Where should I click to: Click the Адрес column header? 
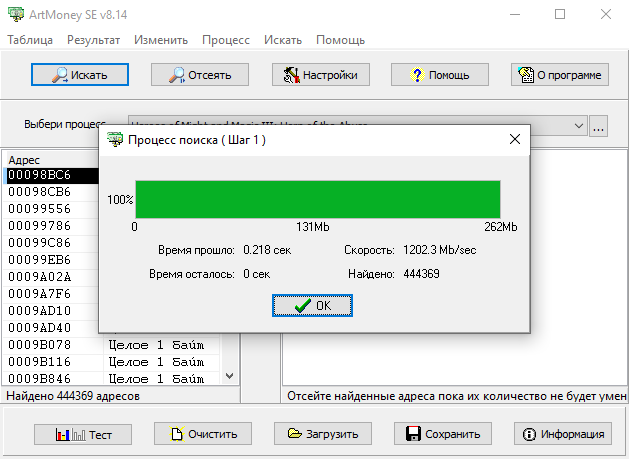click(52, 160)
